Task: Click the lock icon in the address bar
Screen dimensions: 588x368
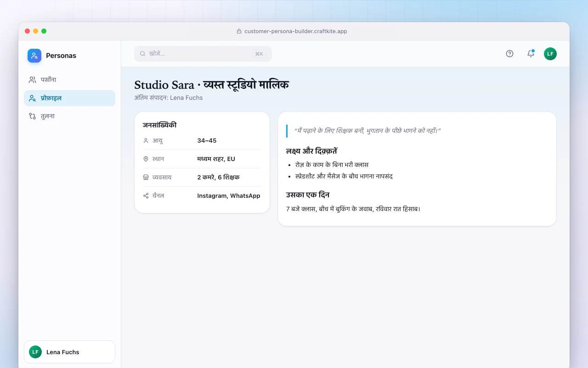Action: click(x=239, y=31)
